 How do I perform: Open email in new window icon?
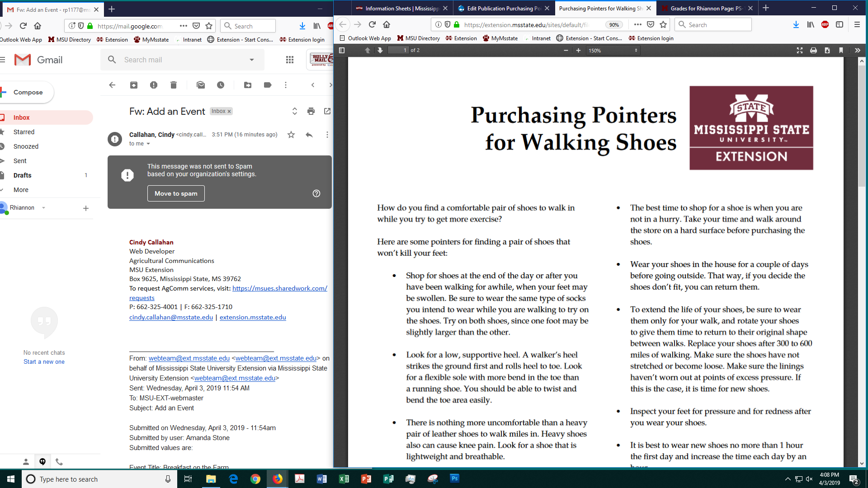point(327,111)
